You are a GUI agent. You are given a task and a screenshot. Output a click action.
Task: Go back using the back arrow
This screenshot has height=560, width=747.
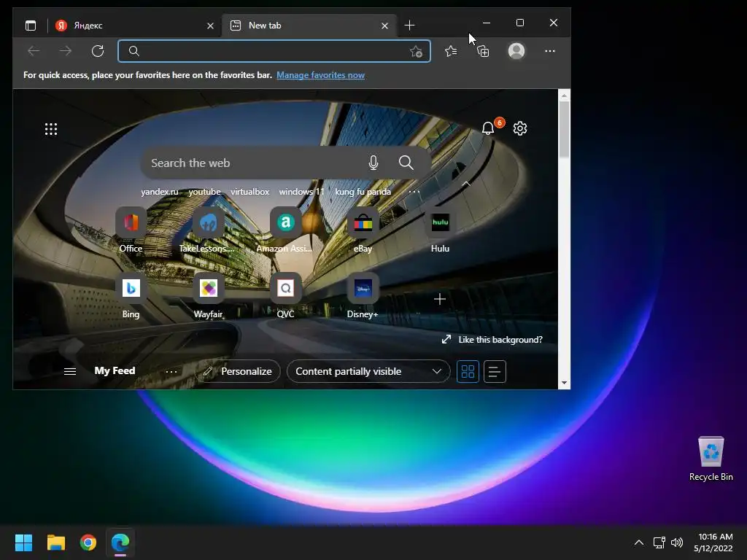[34, 51]
